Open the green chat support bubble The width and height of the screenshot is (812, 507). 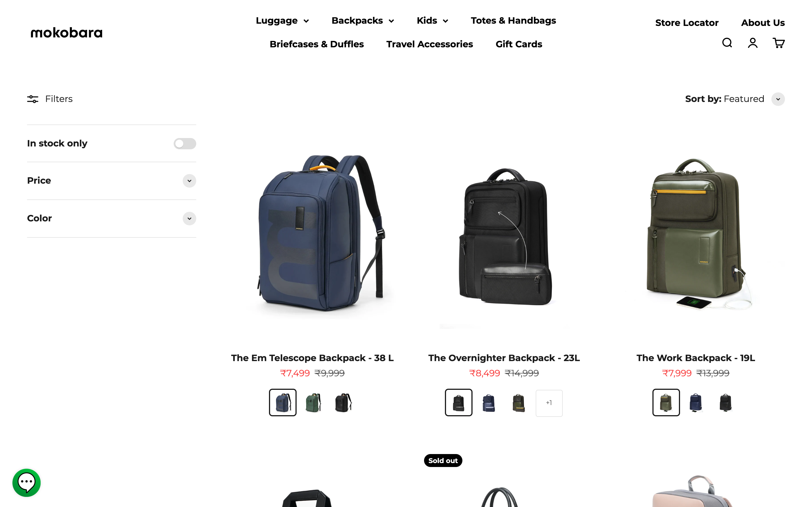pos(27,482)
